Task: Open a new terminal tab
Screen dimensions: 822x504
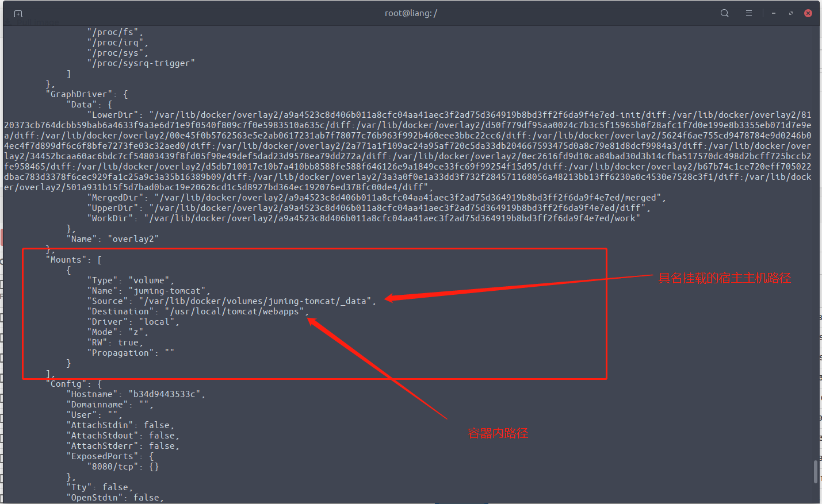Action: [x=18, y=13]
